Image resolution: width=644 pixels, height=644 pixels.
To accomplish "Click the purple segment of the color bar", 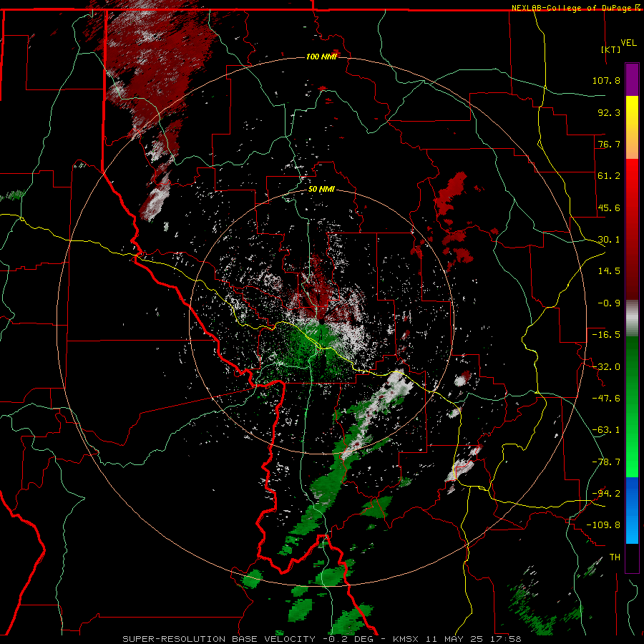I will (x=632, y=79).
